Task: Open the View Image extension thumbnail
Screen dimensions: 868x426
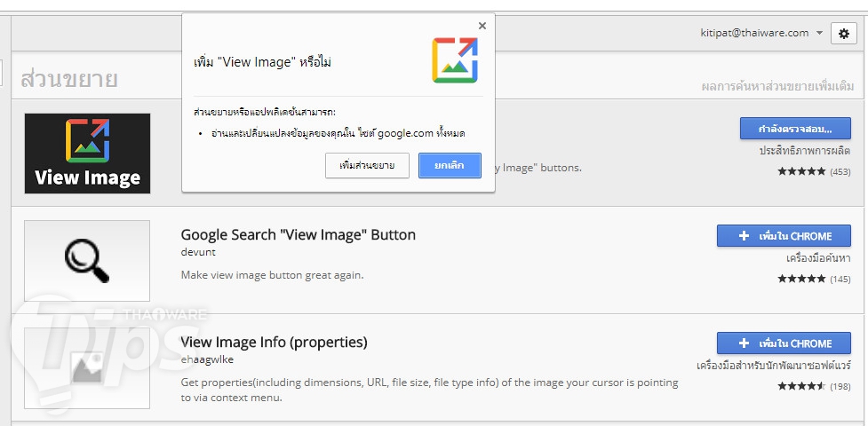Action: point(87,153)
